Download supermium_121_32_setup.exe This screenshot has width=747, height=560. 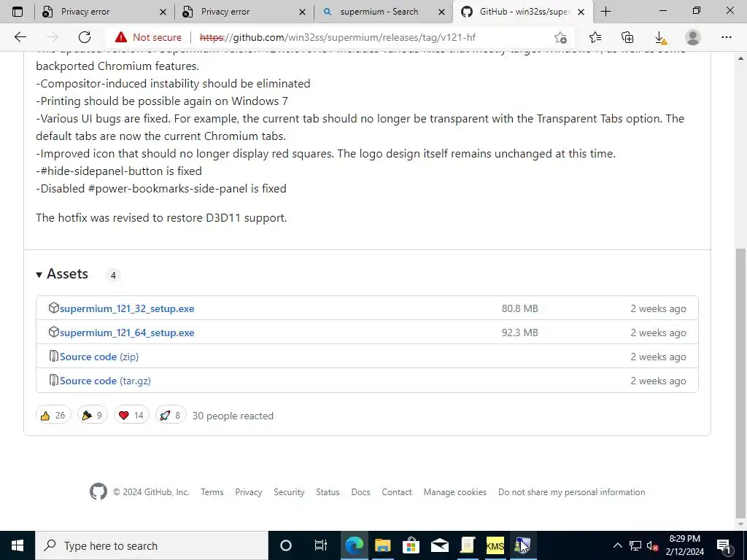pyautogui.click(x=127, y=308)
